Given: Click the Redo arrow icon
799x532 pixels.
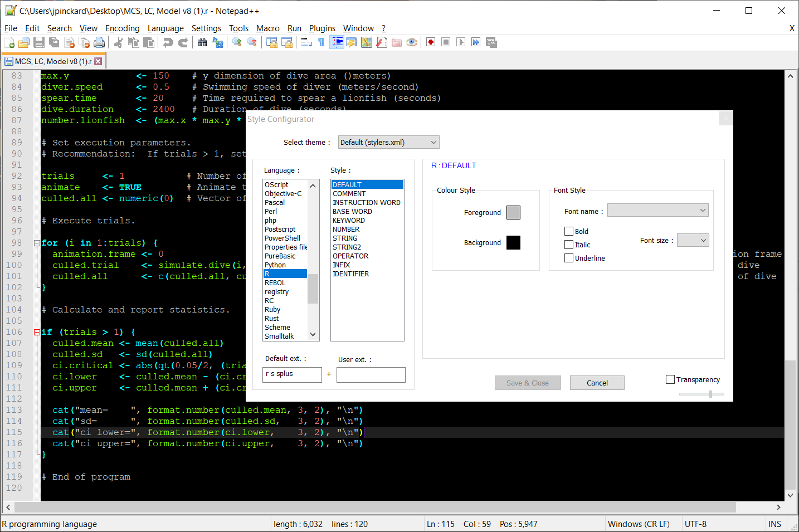Looking at the screenshot, I should 183,42.
